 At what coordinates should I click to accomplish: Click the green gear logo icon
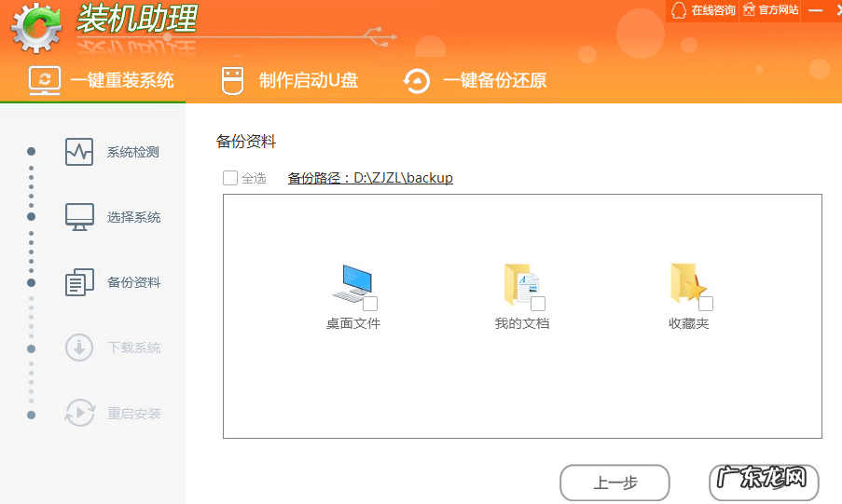point(36,28)
